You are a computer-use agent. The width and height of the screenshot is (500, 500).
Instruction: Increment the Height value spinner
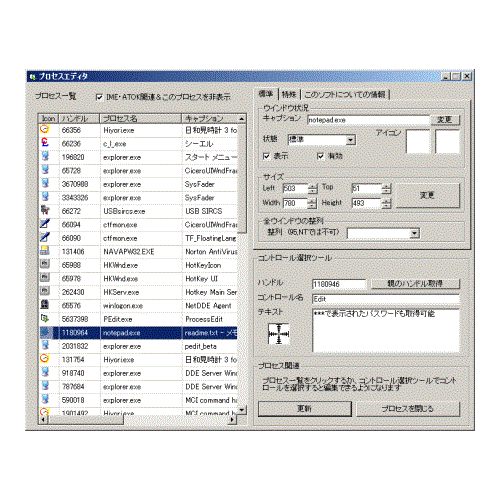pos(386,201)
